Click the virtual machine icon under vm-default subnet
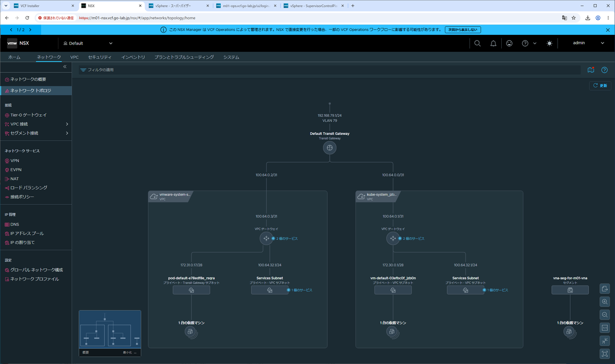The width and height of the screenshot is (615, 364). point(393,332)
